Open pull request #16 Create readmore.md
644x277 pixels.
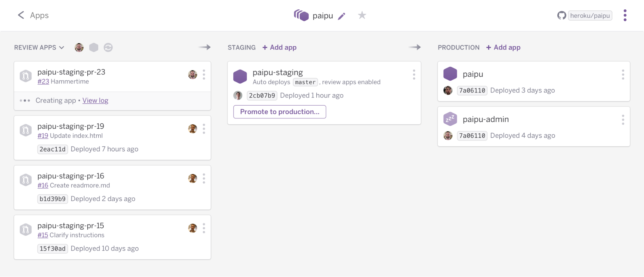(43, 185)
